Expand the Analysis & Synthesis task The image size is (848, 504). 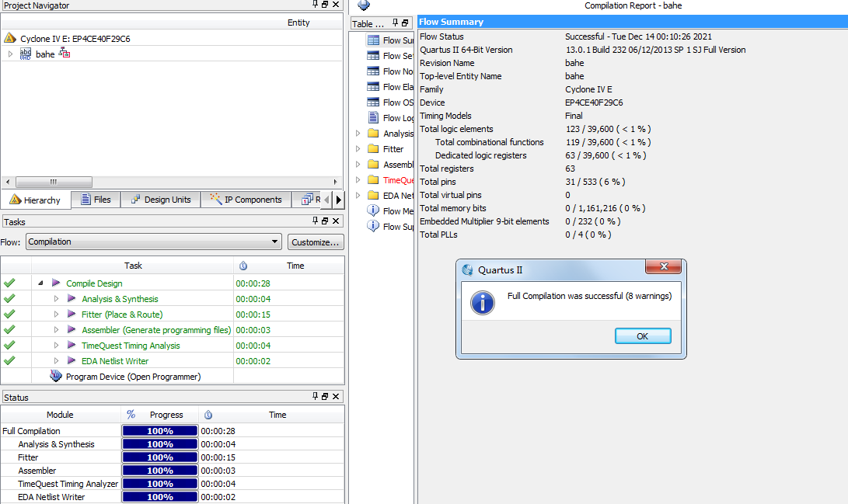(56, 299)
